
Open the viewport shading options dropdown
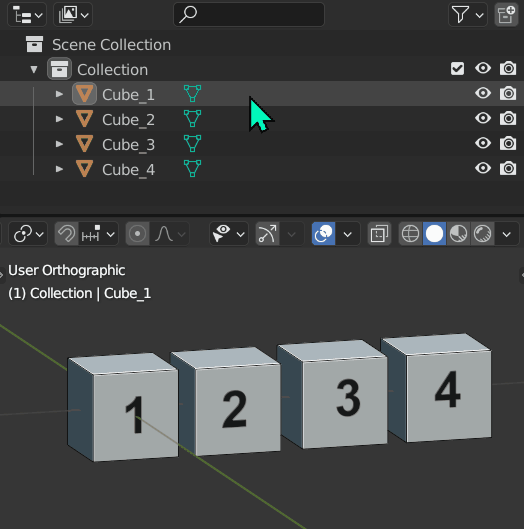point(506,233)
